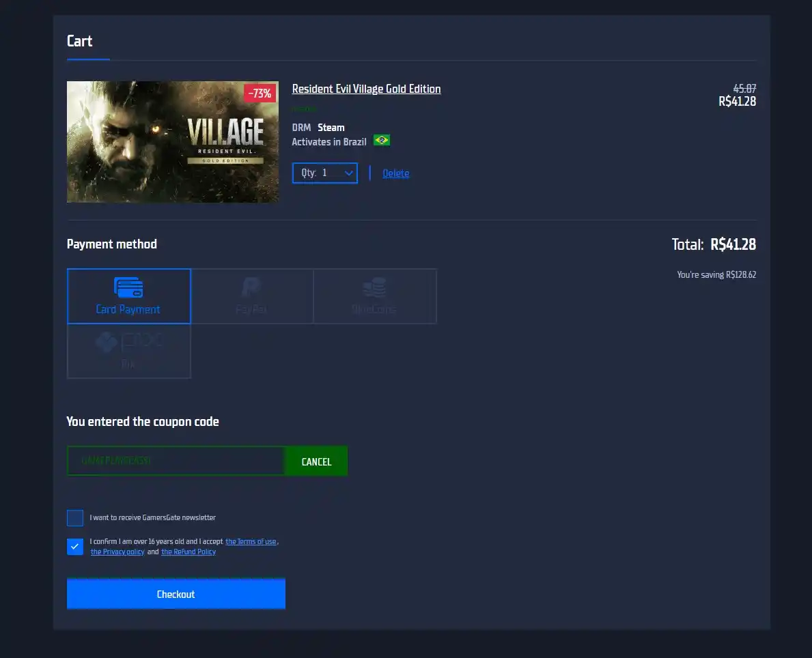Select Card Payment method

coord(129,296)
